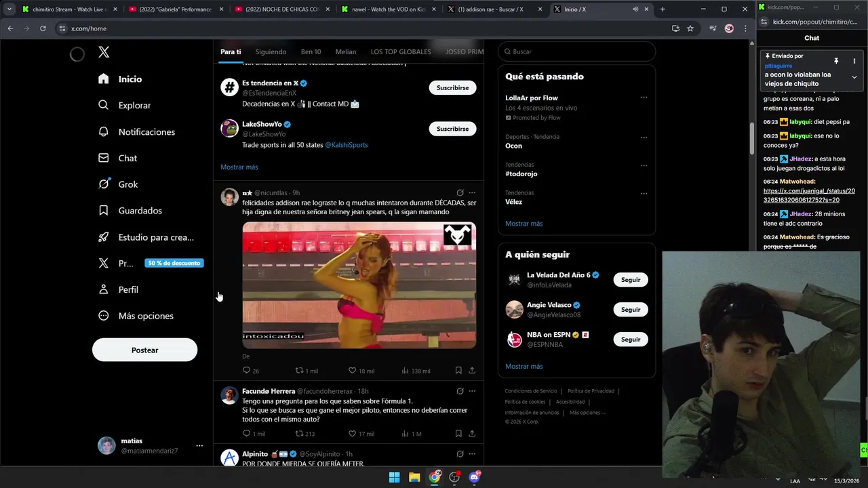The image size is (868, 488).
Task: Switch to Siguiendo tab
Action: click(271, 52)
